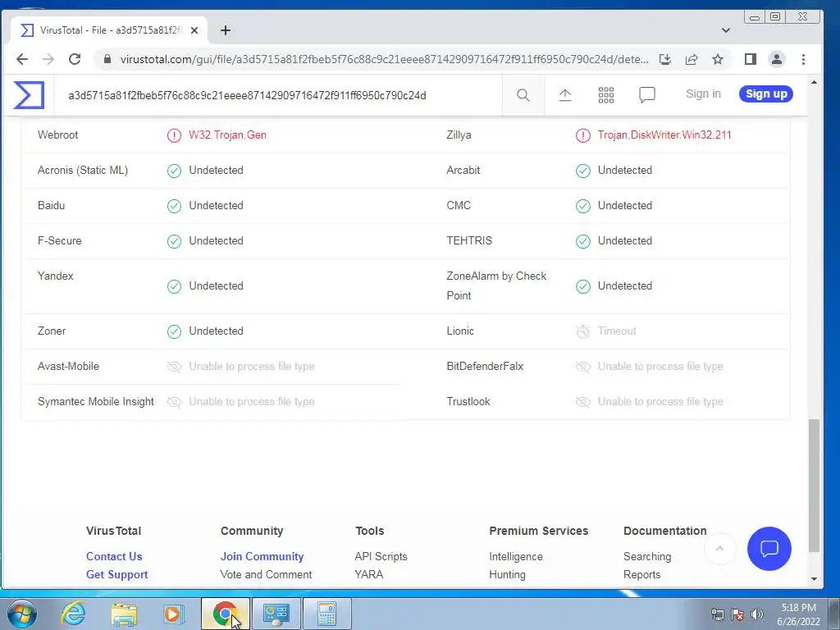Launch Internet Explorer from taskbar
Screen dimensions: 840x630
tap(72, 614)
